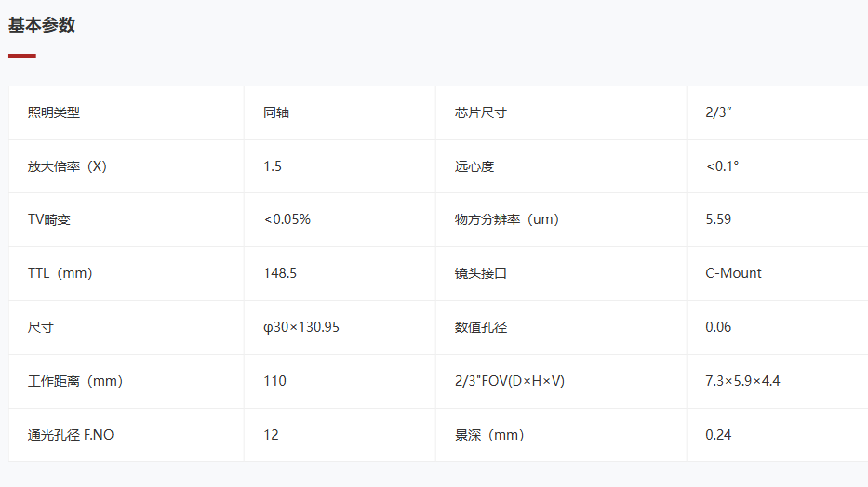The image size is (868, 487).
Task: Click the TTL（mm）label cell
Action: tap(60, 273)
